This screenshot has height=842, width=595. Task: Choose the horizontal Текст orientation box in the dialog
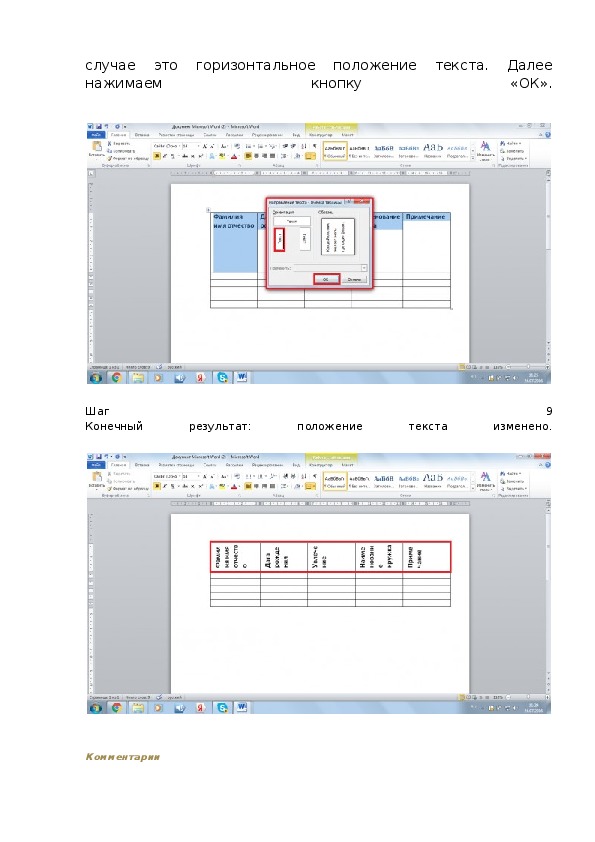292,221
